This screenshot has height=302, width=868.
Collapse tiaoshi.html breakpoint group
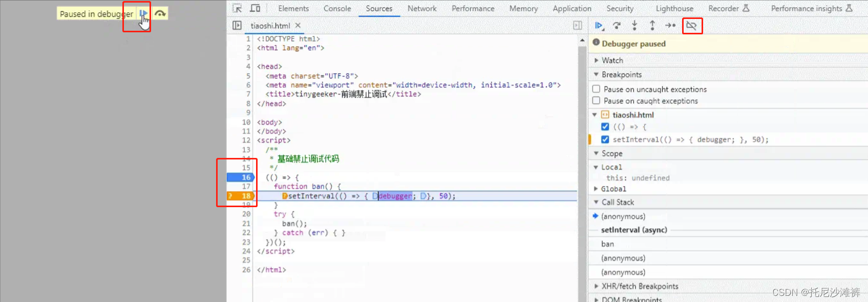point(595,115)
